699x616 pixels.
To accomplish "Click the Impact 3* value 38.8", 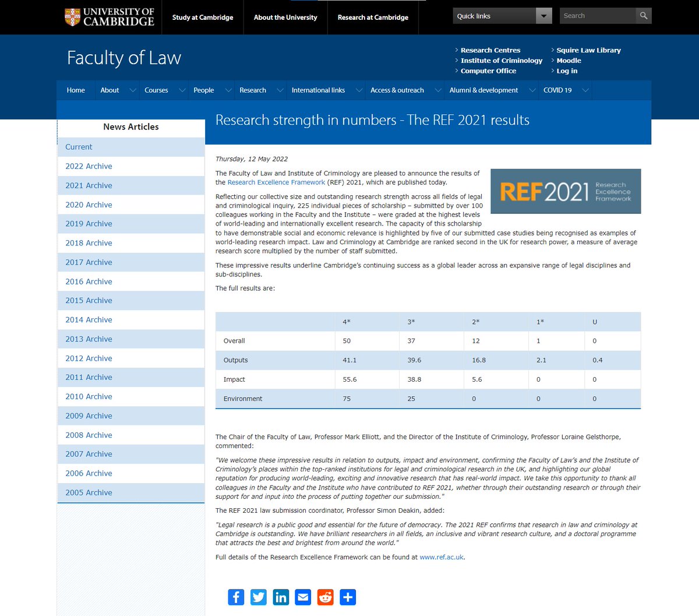I will (414, 379).
